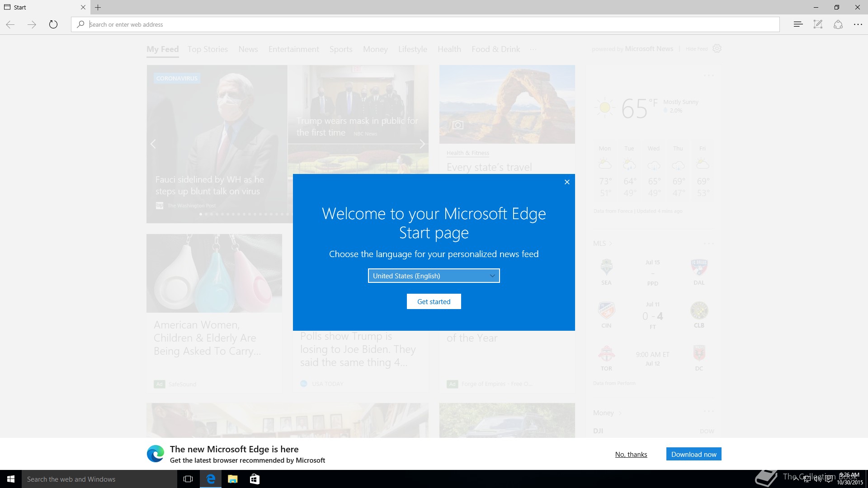
Task: Open the News tab
Action: 248,49
